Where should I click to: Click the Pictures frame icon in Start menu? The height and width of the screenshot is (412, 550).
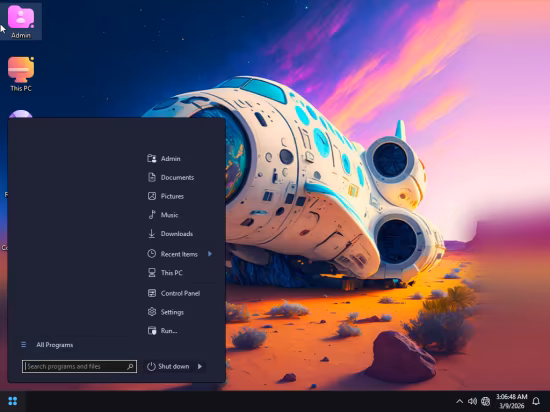click(152, 196)
